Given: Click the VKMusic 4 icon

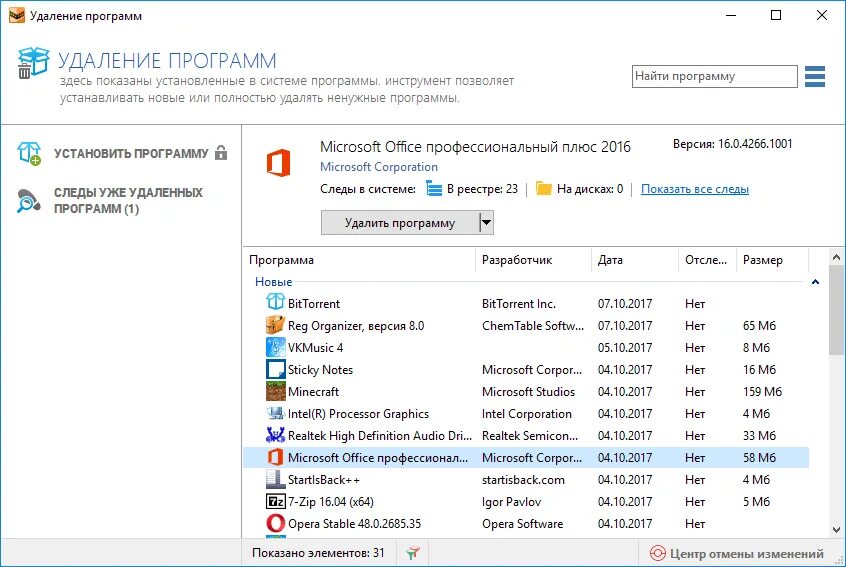Looking at the screenshot, I should pyautogui.click(x=275, y=347).
